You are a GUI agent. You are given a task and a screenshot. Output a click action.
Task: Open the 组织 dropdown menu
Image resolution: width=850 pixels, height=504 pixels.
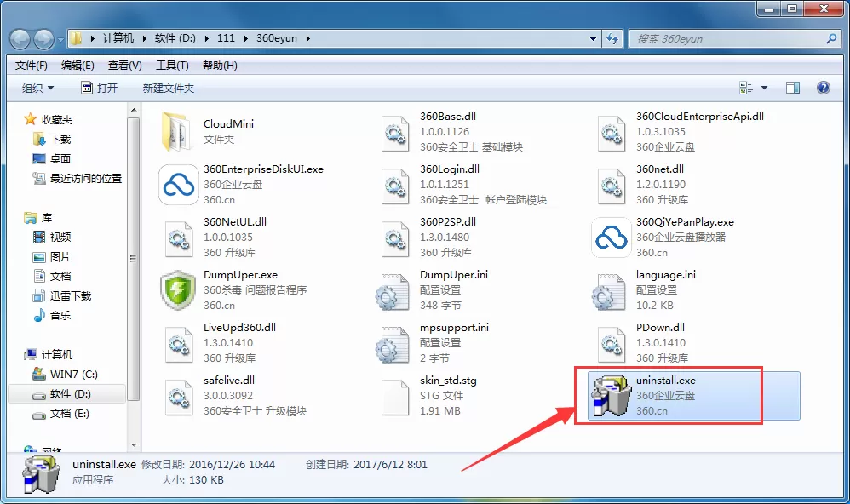(38, 88)
